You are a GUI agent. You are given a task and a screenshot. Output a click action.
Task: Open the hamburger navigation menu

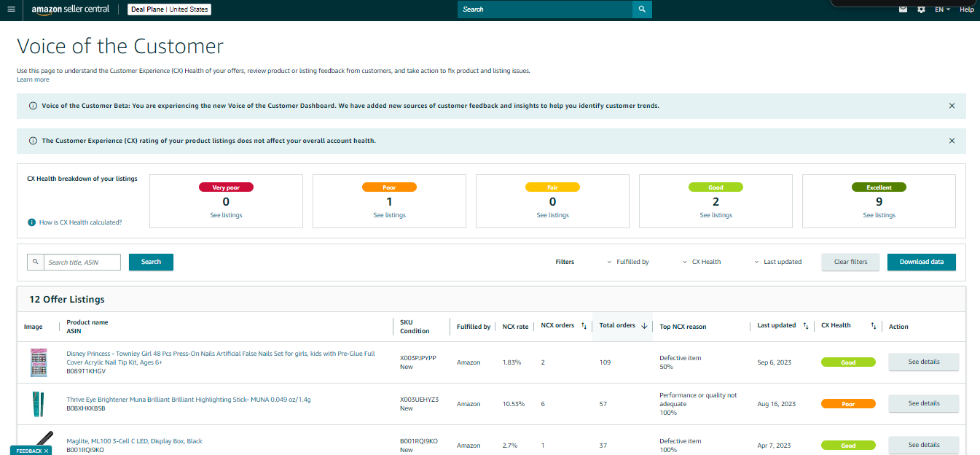point(10,9)
